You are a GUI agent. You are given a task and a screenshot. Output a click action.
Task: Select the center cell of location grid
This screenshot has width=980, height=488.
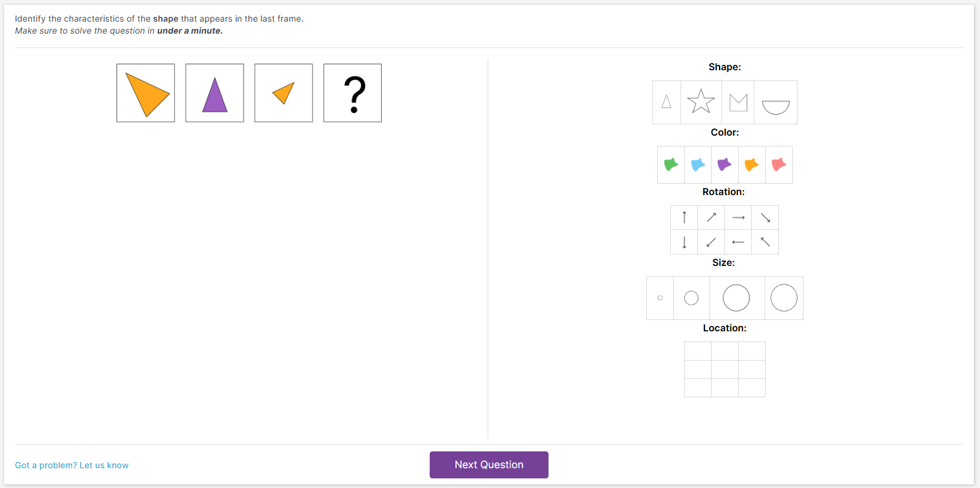[x=725, y=369]
